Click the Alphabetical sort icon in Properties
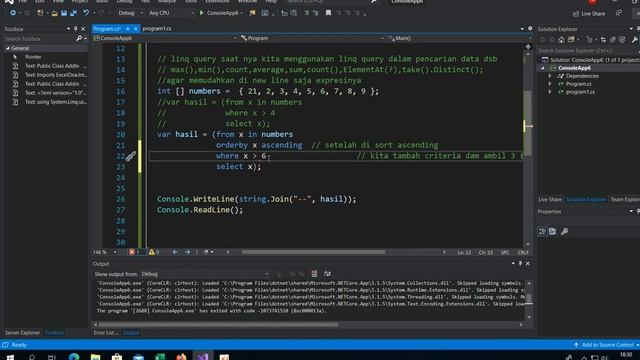640x360 pixels. (x=553, y=231)
